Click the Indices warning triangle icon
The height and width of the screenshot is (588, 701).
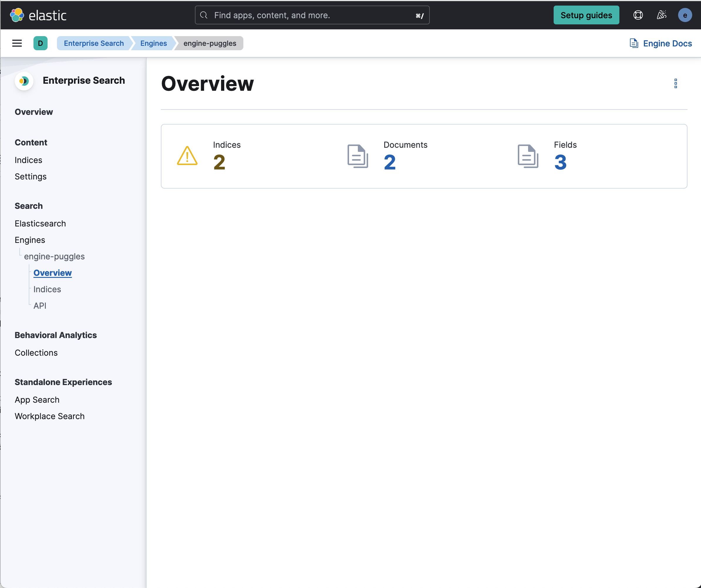(187, 156)
